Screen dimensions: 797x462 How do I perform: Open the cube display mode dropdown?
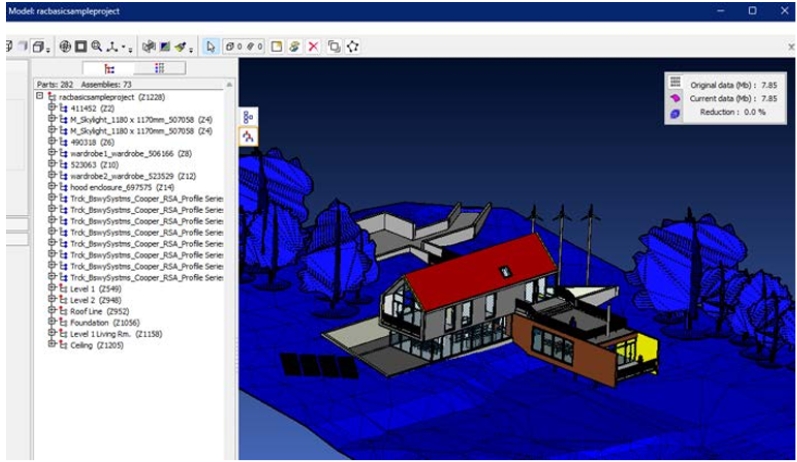[x=40, y=46]
